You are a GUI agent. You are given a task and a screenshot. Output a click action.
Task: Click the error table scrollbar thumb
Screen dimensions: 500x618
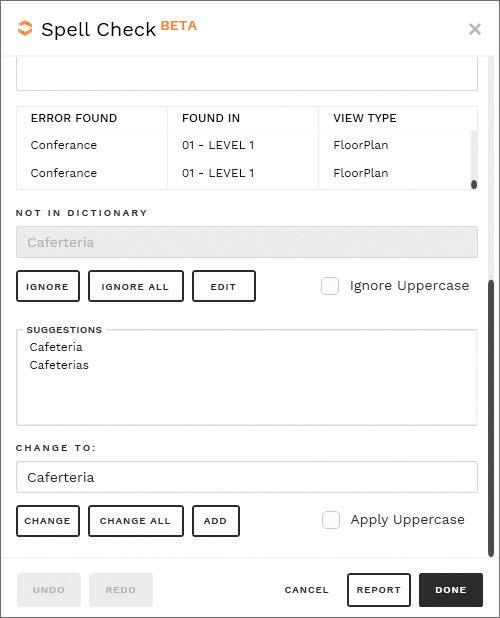pyautogui.click(x=474, y=184)
